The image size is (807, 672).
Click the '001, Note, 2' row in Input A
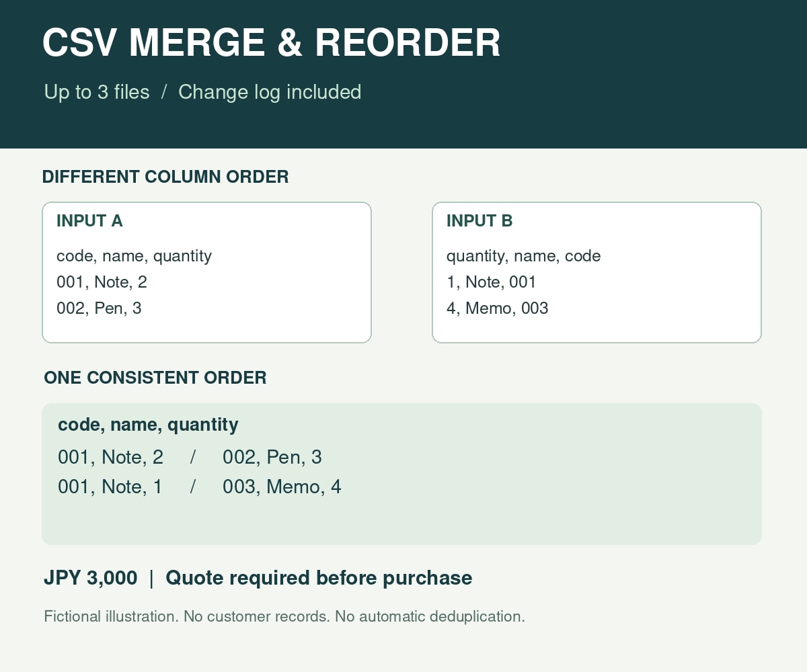click(x=102, y=282)
